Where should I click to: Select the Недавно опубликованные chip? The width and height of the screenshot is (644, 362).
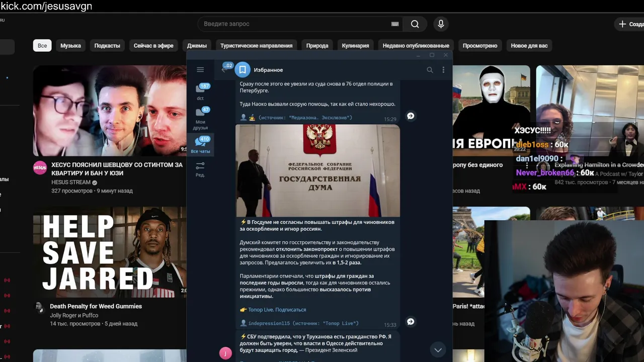pos(416,45)
